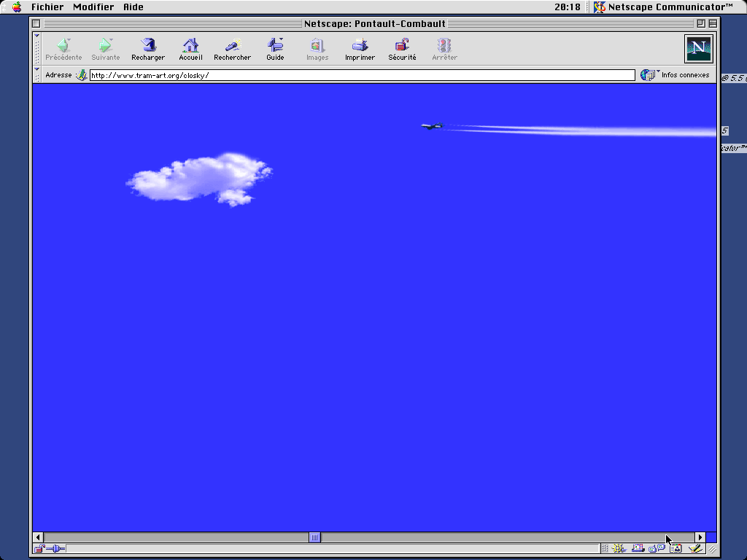
Task: Click the horizontal scrollbar thumb
Action: pos(314,537)
